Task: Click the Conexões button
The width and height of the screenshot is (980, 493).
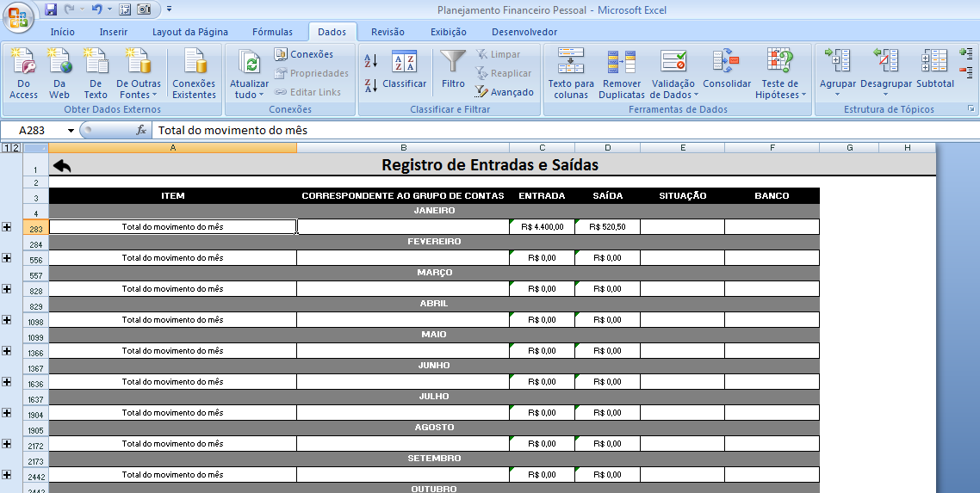Action: 304,54
